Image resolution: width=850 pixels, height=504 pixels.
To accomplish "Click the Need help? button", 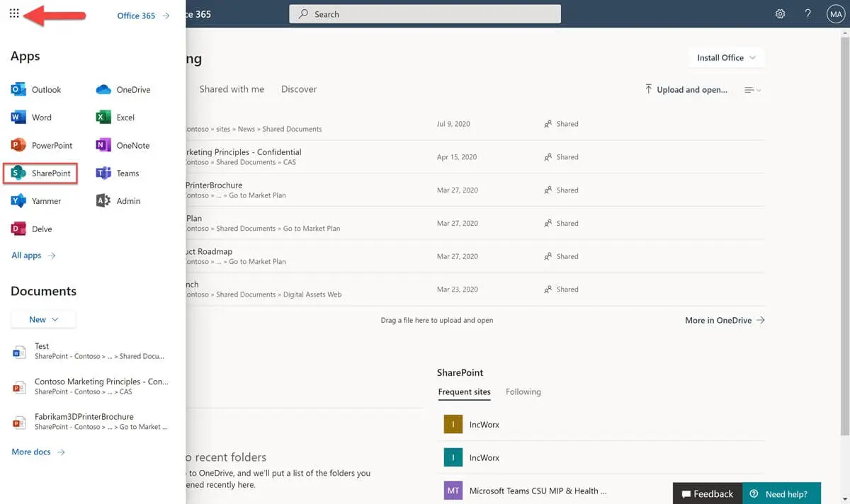I will point(781,493).
